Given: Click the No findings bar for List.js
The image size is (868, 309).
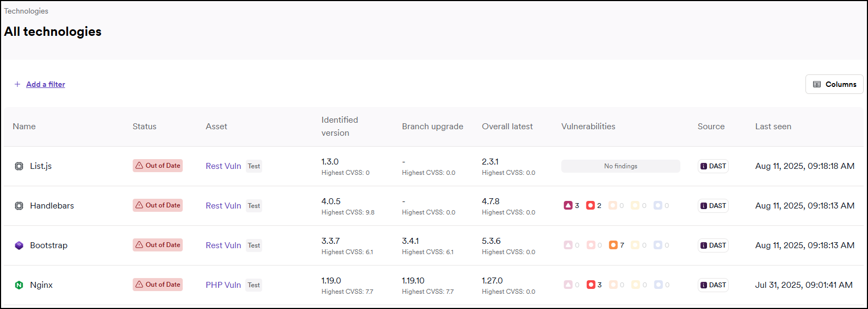Looking at the screenshot, I should [621, 166].
